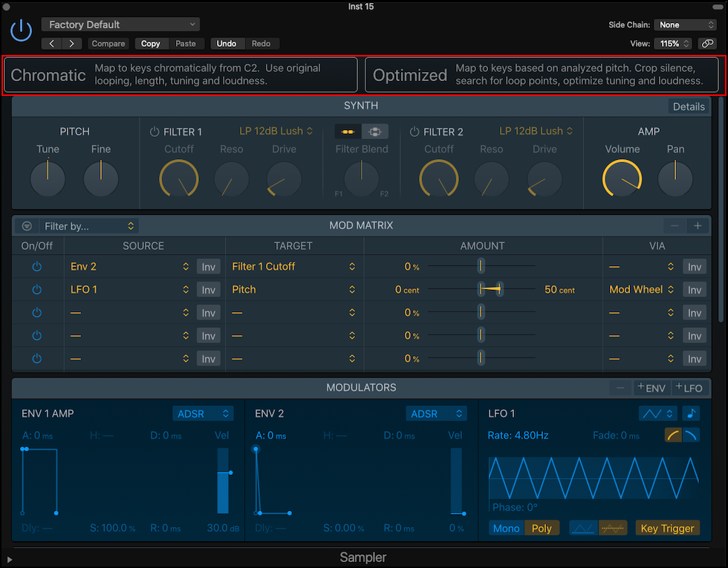
Task: Click the Compare button
Action: [108, 44]
